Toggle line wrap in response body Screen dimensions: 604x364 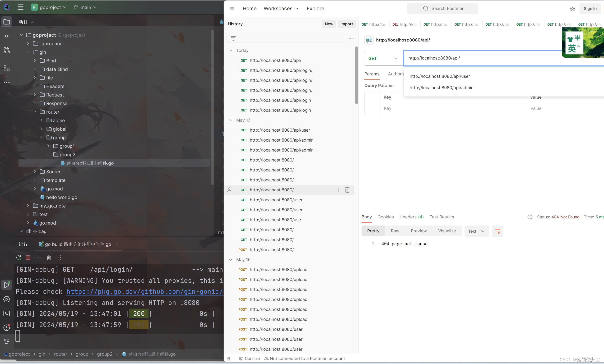coord(497,231)
